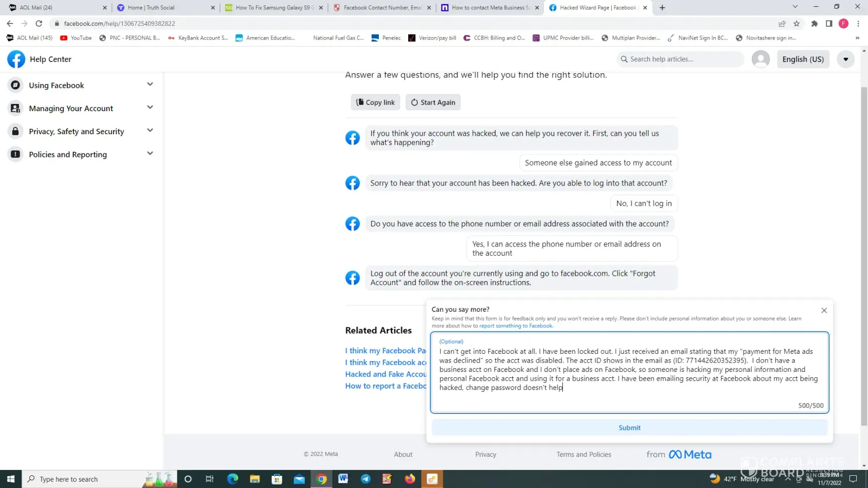Reload the page with refresh icon
The image size is (868, 488).
point(39,23)
